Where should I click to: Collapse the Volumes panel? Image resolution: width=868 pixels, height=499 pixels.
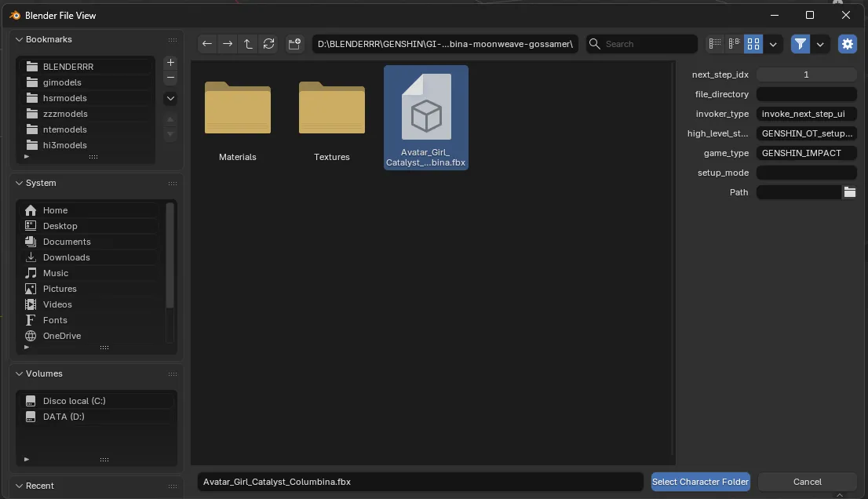coord(20,374)
